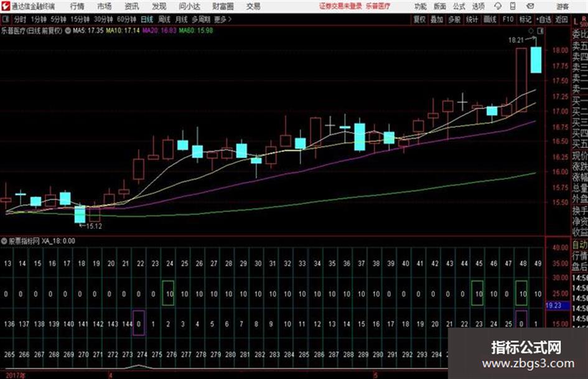This screenshot has width=588, height=379.
Task: Switch to the 1分钟 period tab
Action: pos(39,19)
